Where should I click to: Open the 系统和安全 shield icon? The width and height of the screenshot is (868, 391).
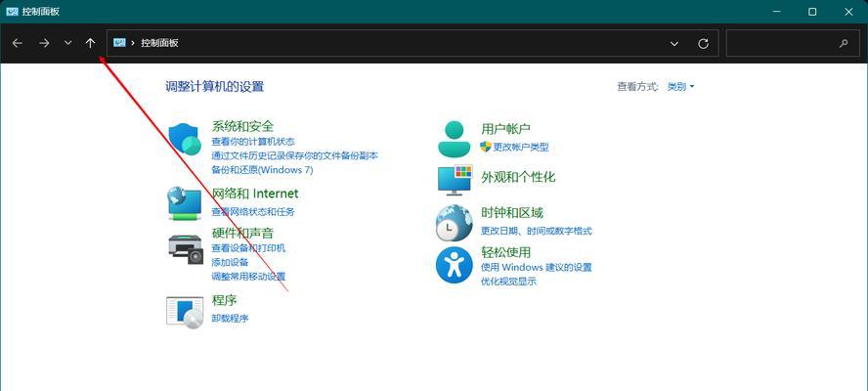pyautogui.click(x=185, y=139)
